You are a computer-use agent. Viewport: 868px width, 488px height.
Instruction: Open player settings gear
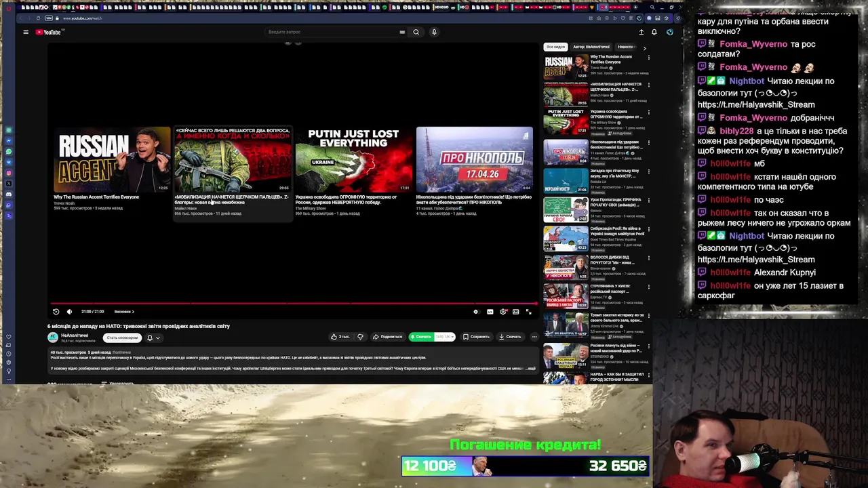tap(503, 312)
